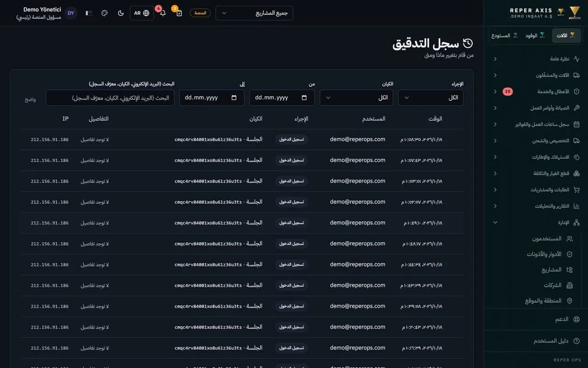
Task: Expand the نظرة عامة menu section
Action: (x=536, y=59)
